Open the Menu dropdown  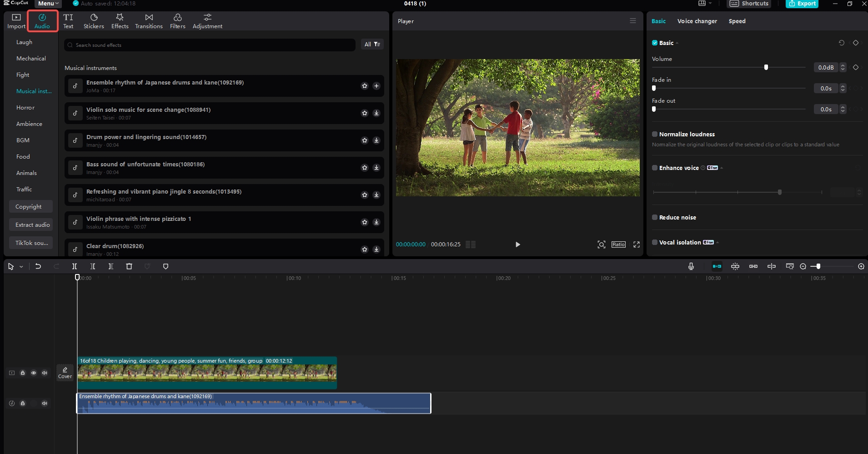click(47, 3)
